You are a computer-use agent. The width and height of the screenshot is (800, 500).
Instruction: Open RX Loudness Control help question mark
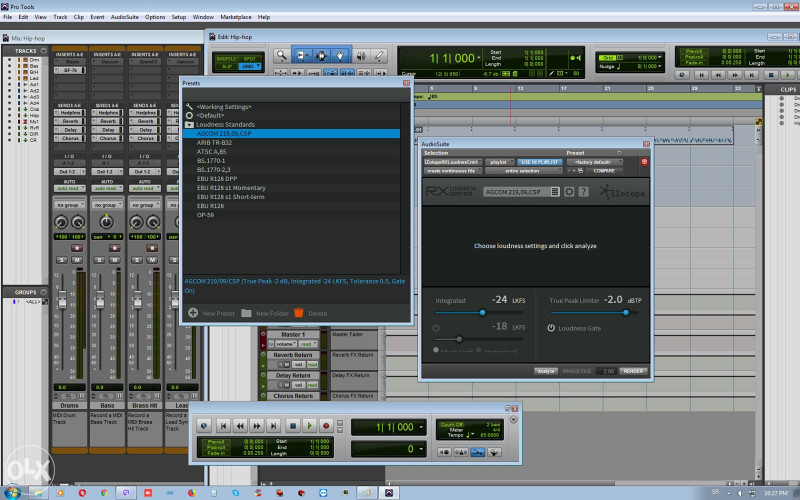pyautogui.click(x=583, y=191)
